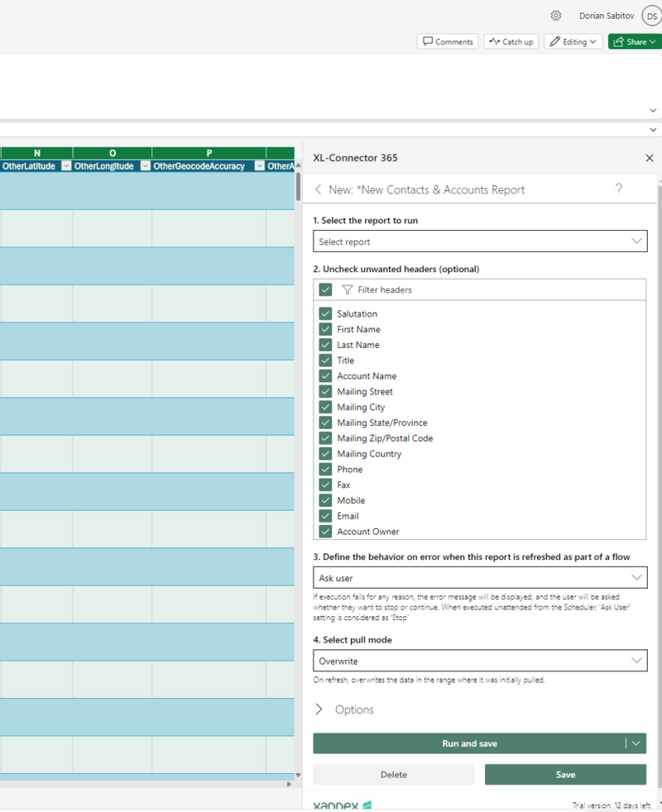
Task: Go back with the left chevron
Action: pyautogui.click(x=319, y=189)
